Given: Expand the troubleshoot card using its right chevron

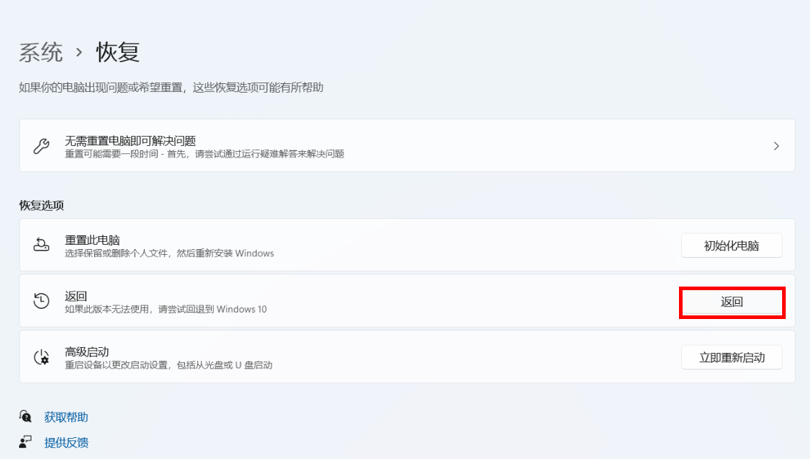Looking at the screenshot, I should (x=776, y=146).
